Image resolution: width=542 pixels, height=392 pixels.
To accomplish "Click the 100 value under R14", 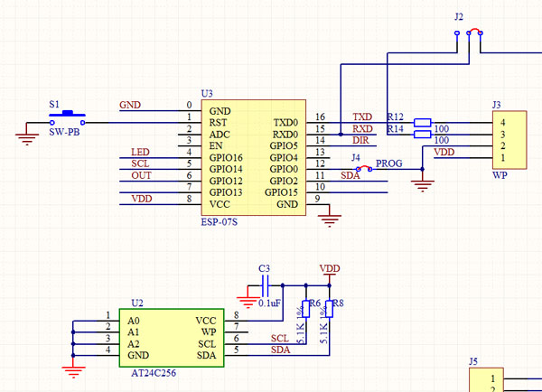I will [442, 140].
